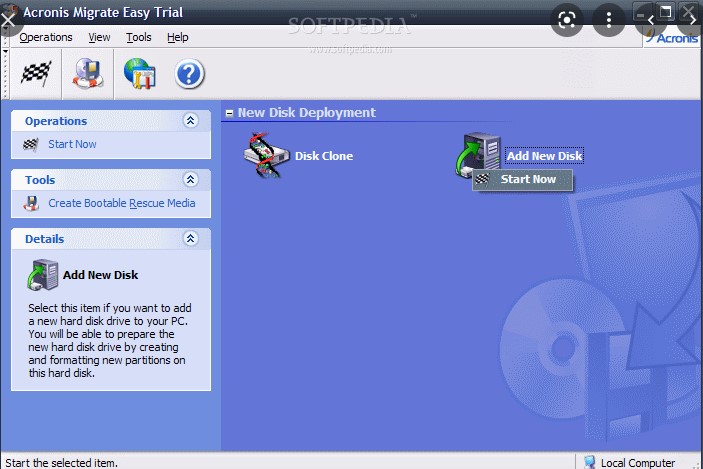Click the toolbar drag handle grip

pos(5,74)
